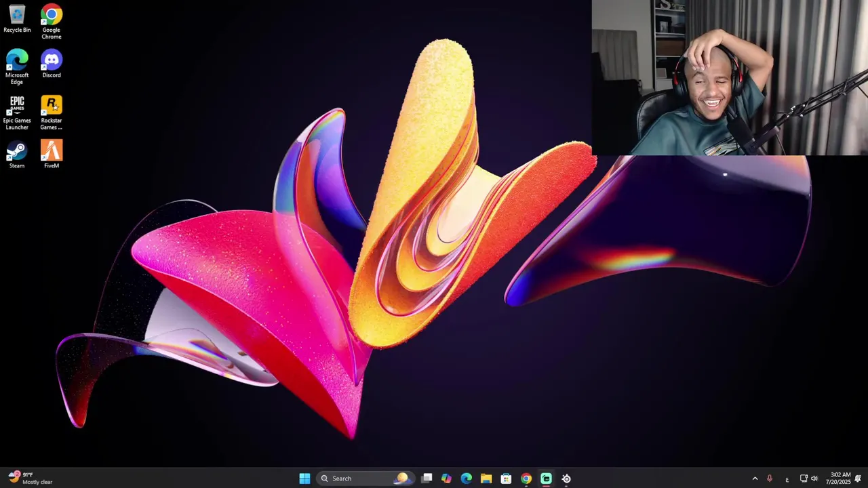Image resolution: width=868 pixels, height=488 pixels.
Task: Open the Windows Start menu
Action: pos(304,479)
